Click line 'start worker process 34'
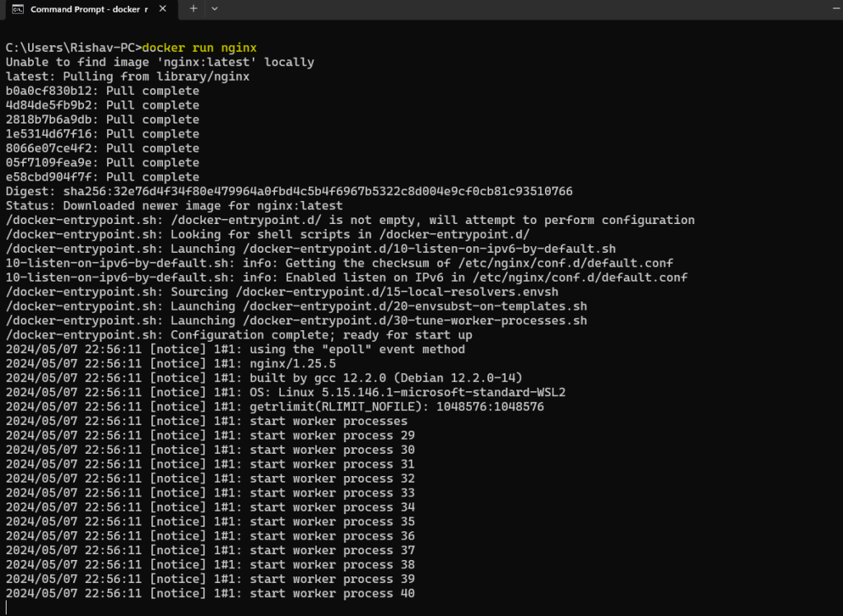Image resolution: width=843 pixels, height=616 pixels. point(210,507)
